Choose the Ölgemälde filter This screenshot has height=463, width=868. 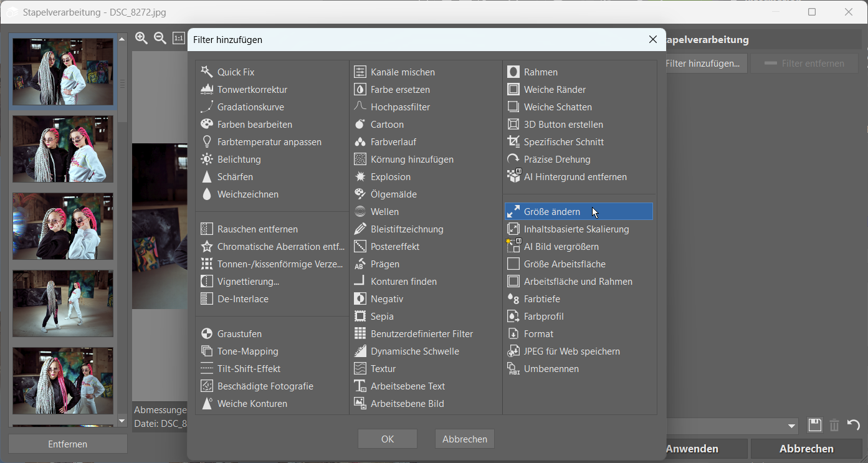(393, 194)
